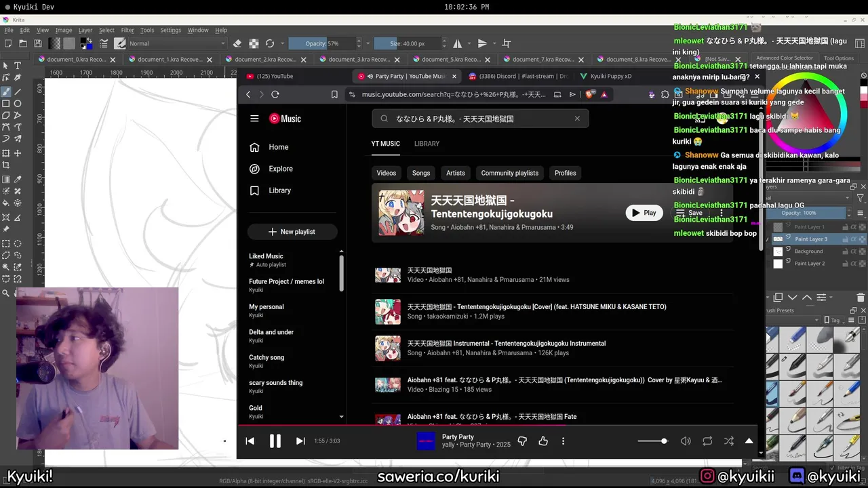The height and width of the screenshot is (488, 868).
Task: Select the Line tool
Action: [x=18, y=91]
